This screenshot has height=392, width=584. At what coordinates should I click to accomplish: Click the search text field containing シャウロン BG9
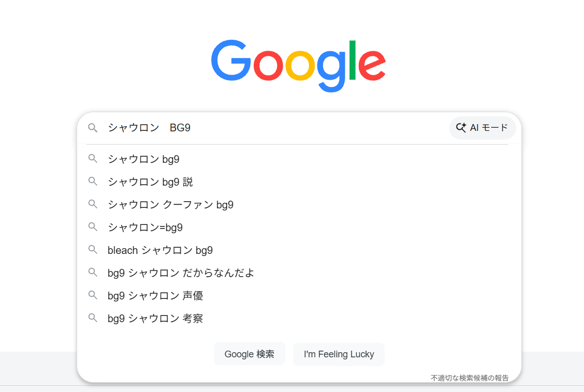coord(275,128)
